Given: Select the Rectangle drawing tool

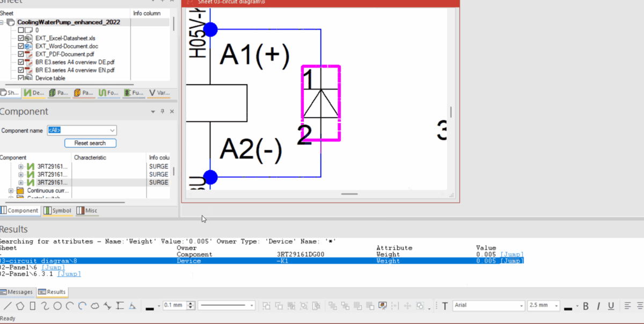Looking at the screenshot, I should pyautogui.click(x=32, y=305).
